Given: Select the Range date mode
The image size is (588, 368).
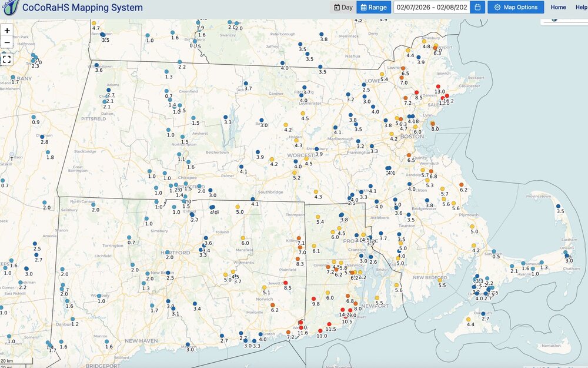Looking at the screenshot, I should point(373,7).
